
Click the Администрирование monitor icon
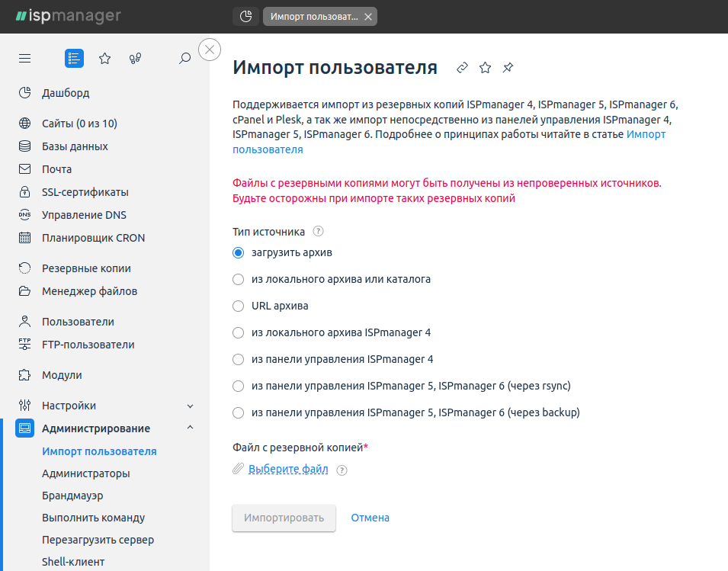point(24,428)
